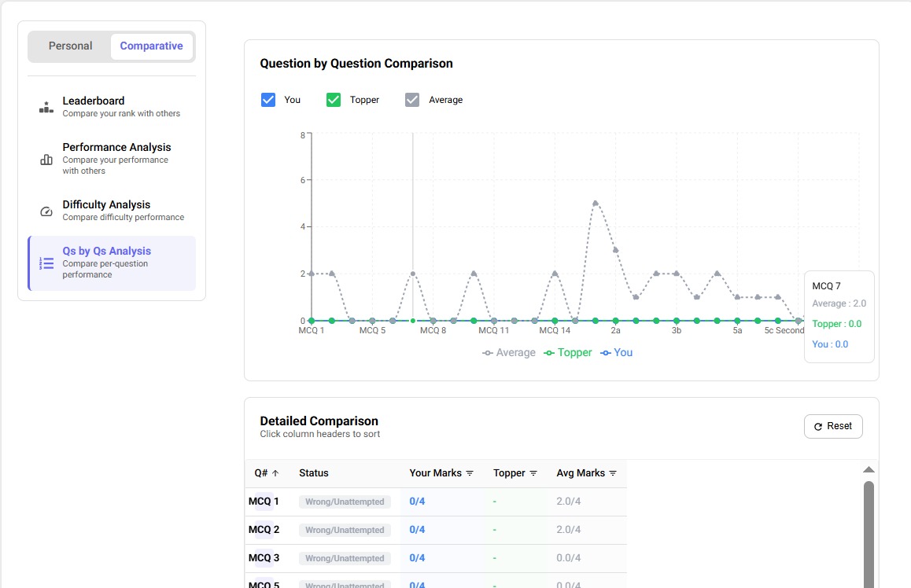Click the Your Marks filter icon
The image size is (911, 588).
click(470, 473)
